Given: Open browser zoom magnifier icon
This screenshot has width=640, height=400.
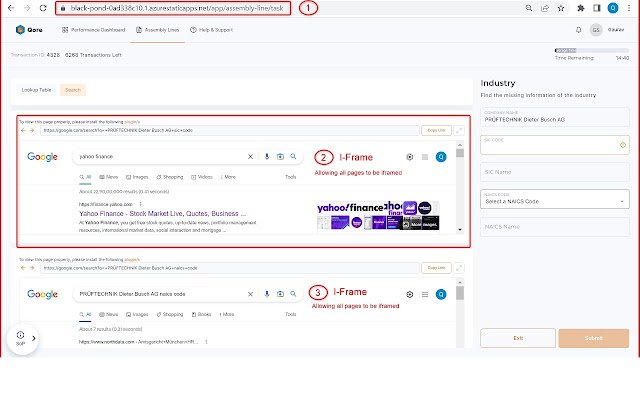Looking at the screenshot, I should pyautogui.click(x=529, y=8).
